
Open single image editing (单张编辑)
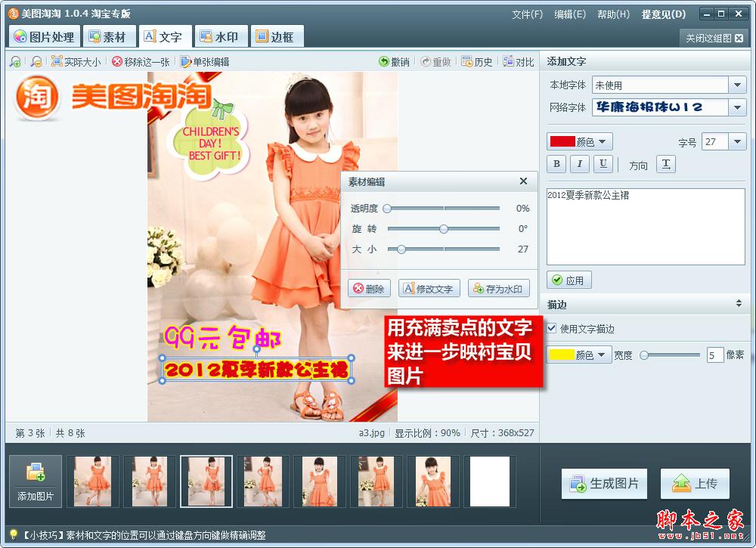tap(205, 62)
